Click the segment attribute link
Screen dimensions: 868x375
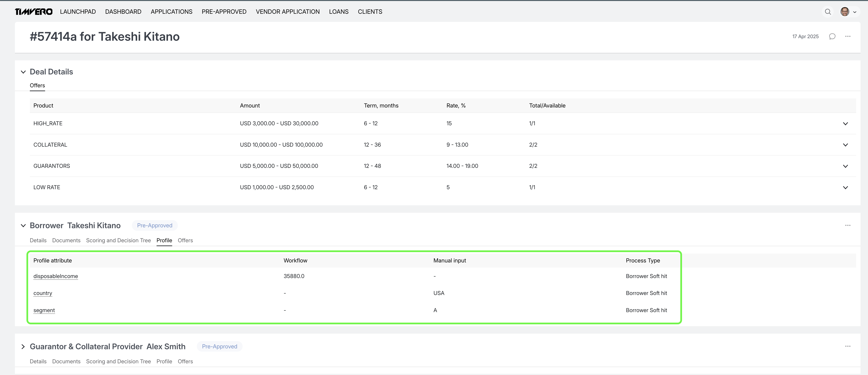point(44,310)
